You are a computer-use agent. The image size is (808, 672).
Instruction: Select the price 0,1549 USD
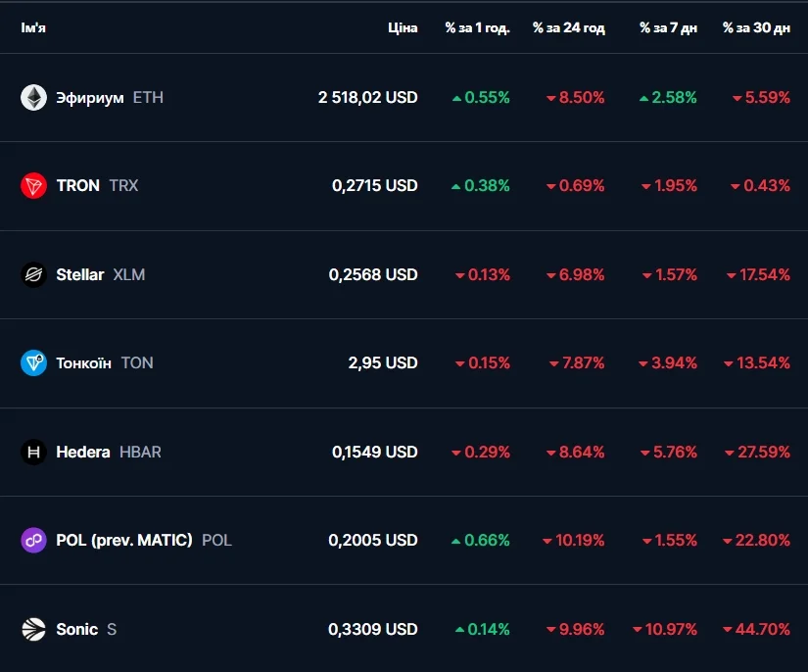coord(375,452)
